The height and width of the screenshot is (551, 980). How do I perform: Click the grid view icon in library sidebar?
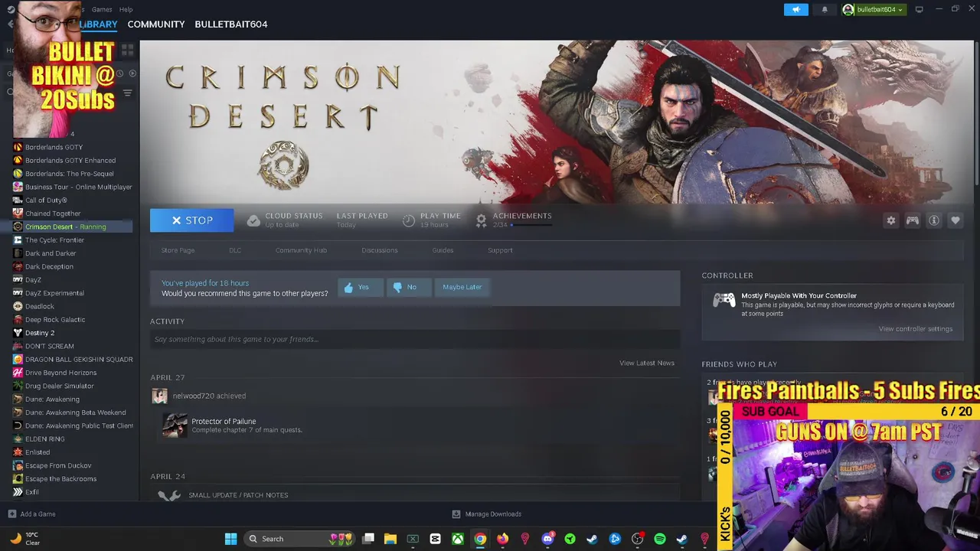point(127,50)
